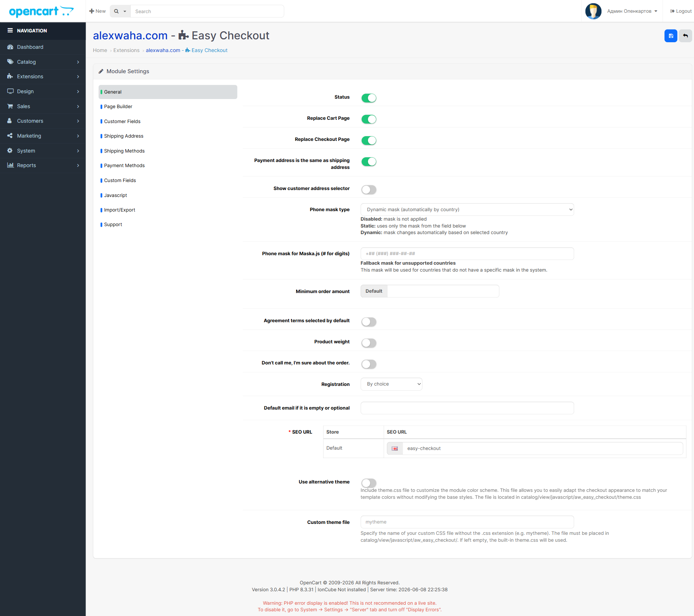Disable the Status toggle
The height and width of the screenshot is (616, 694).
tap(369, 98)
